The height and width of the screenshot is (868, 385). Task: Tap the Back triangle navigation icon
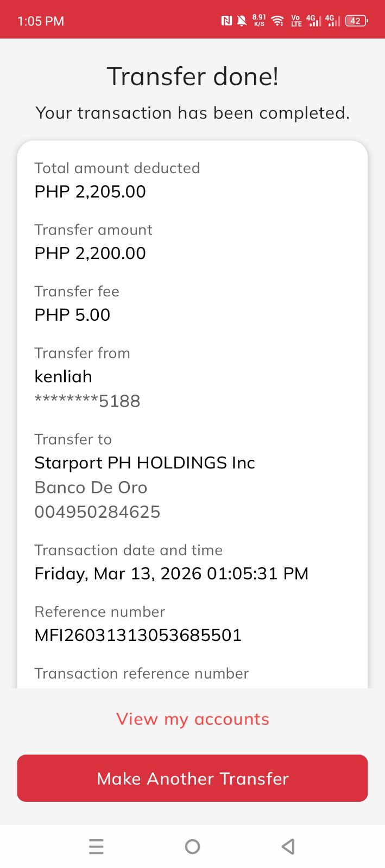pyautogui.click(x=288, y=846)
